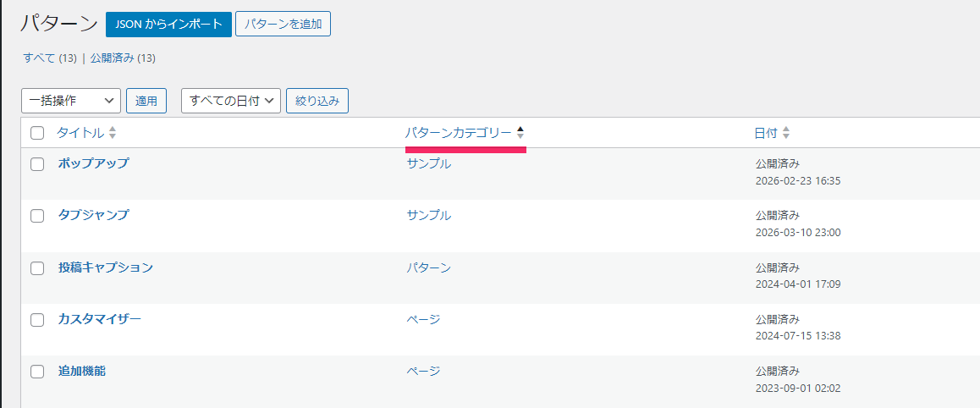The width and height of the screenshot is (980, 408).
Task: Check the カスタマイザー row checkbox
Action: (x=37, y=320)
